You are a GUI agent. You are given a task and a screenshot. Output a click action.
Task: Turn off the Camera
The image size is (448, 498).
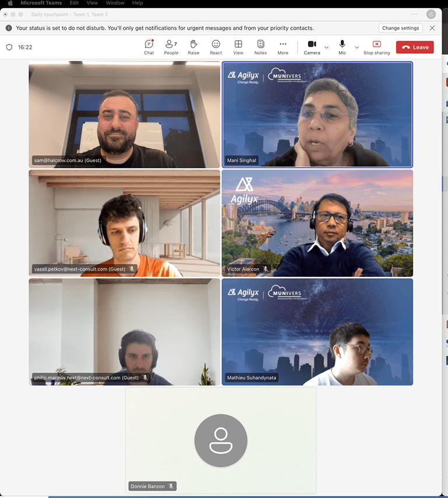point(312,47)
